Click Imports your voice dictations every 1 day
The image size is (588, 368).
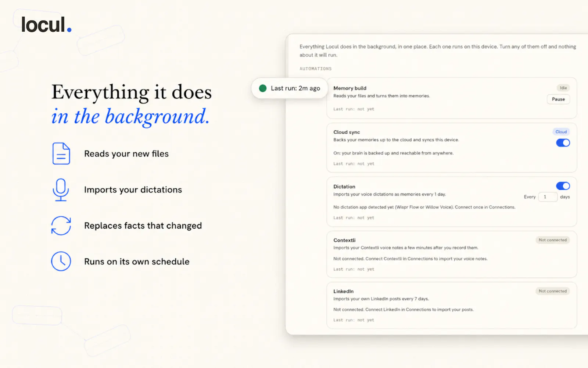coord(390,194)
